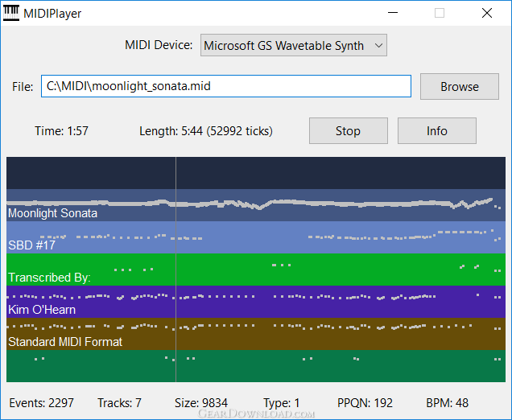The image size is (512, 420).
Task: Click the Standard MIDI Format track lane
Action: click(256, 334)
